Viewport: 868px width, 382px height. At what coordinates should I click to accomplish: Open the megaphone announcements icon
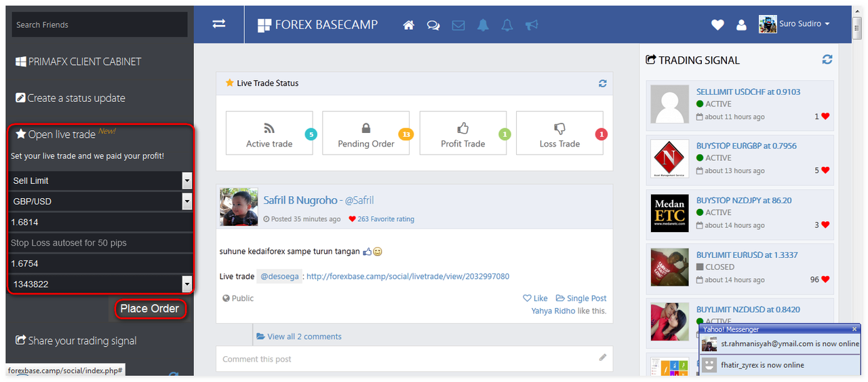tap(532, 25)
